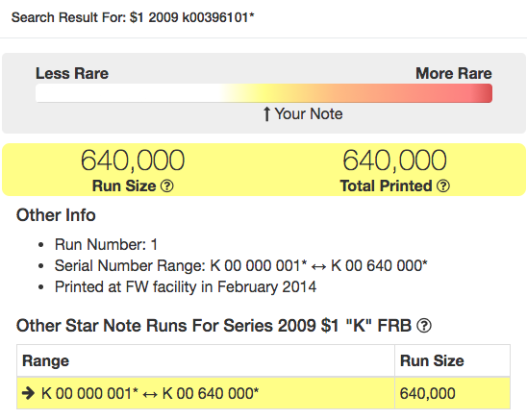The image size is (527, 420).
Task: Click the 640,000 run size table cell
Action: pyautogui.click(x=452, y=393)
